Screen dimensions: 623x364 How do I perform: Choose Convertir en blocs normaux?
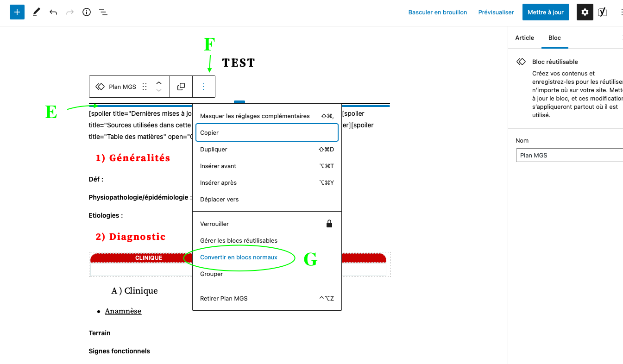(x=267, y=257)
